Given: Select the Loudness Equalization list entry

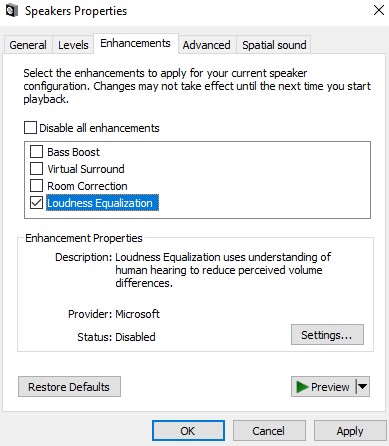Looking at the screenshot, I should [x=102, y=203].
